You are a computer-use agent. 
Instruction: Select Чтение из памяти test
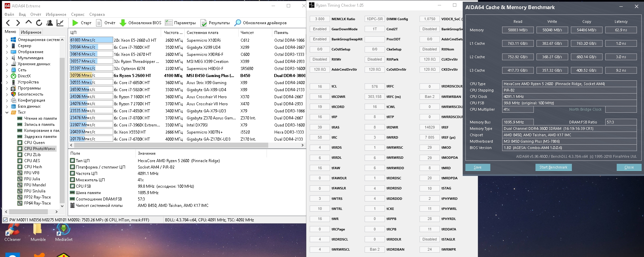40,118
